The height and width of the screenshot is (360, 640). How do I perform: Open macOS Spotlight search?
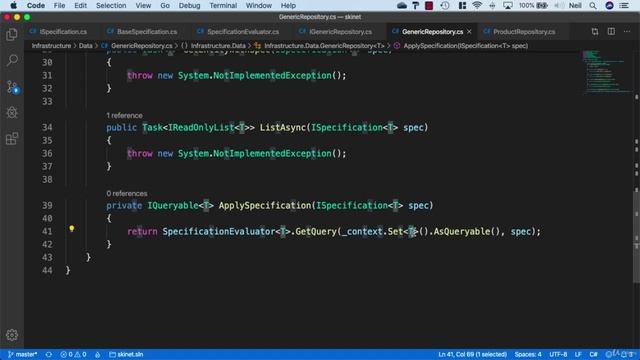[x=593, y=5]
